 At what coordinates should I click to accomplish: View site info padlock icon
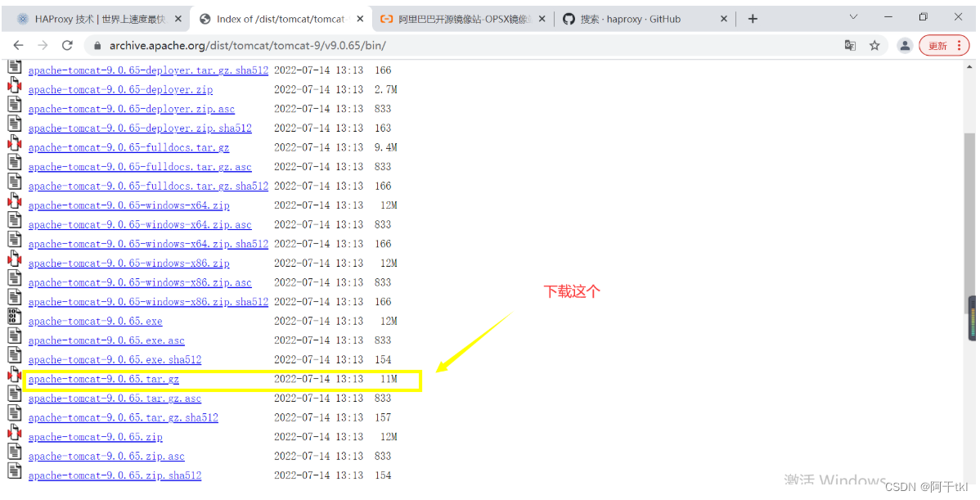[97, 45]
